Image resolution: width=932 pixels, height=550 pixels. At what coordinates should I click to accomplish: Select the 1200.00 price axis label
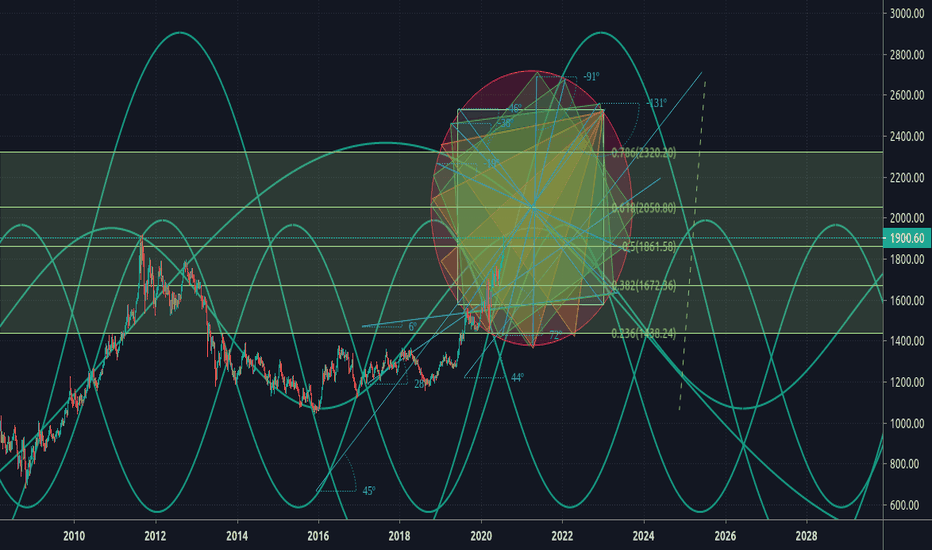pyautogui.click(x=907, y=382)
